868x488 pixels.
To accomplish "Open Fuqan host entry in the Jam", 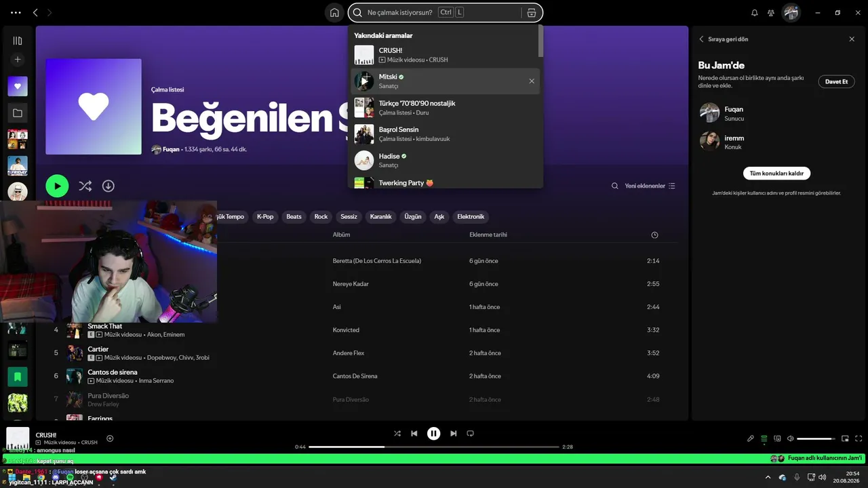I will (775, 113).
